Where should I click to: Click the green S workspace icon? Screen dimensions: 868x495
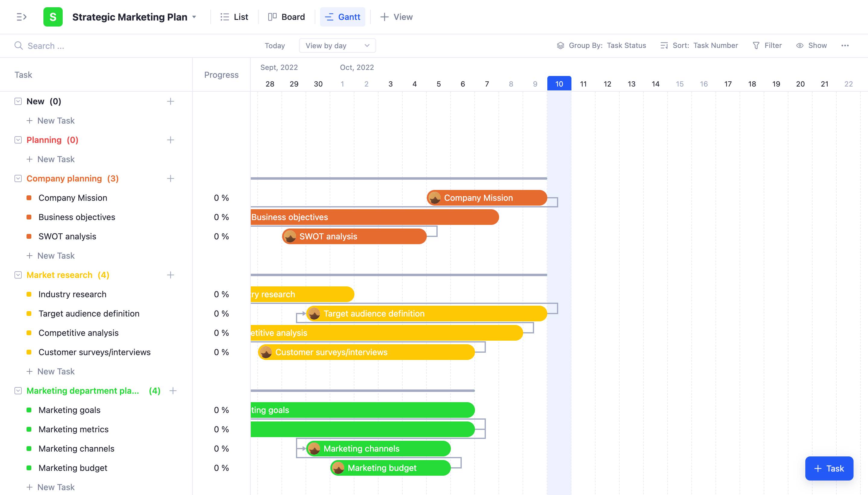(53, 17)
